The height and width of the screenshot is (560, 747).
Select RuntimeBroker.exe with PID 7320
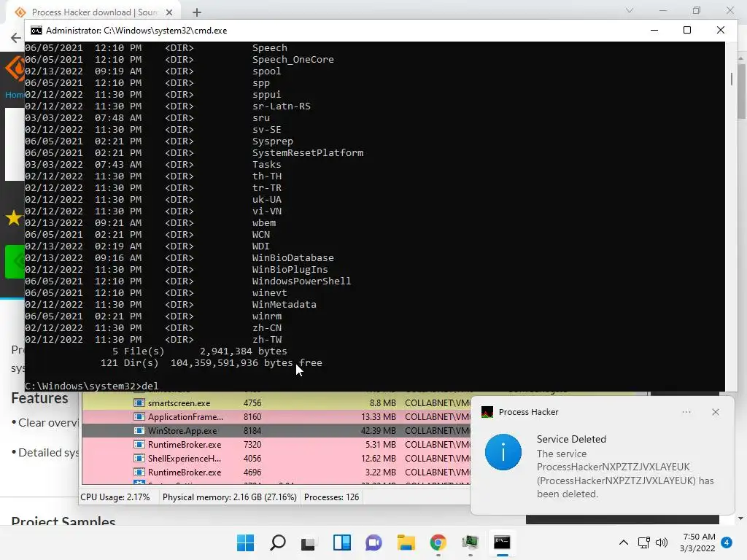click(x=276, y=444)
